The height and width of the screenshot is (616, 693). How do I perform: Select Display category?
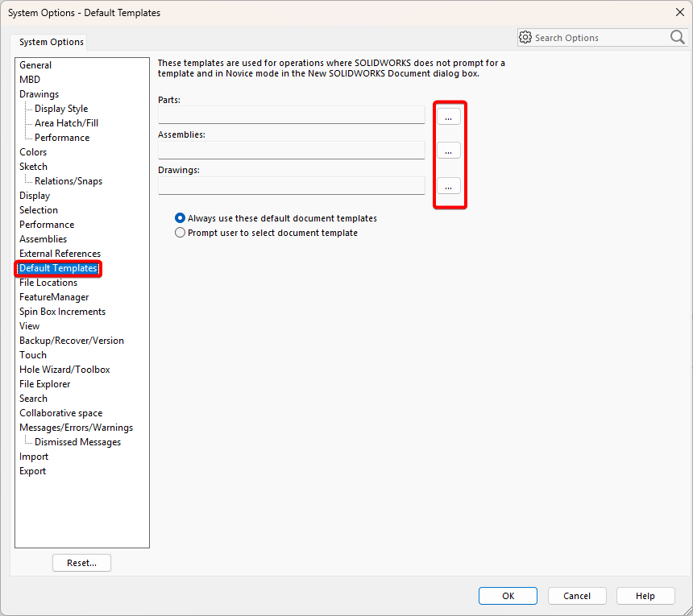35,196
